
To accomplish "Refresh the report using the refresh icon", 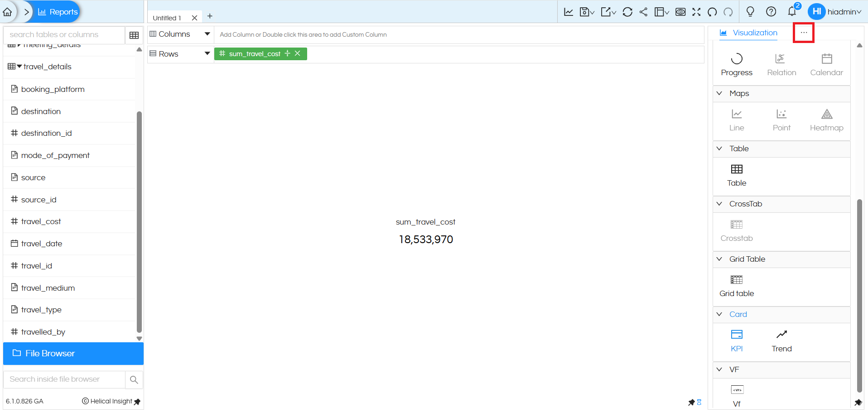I will (x=627, y=12).
